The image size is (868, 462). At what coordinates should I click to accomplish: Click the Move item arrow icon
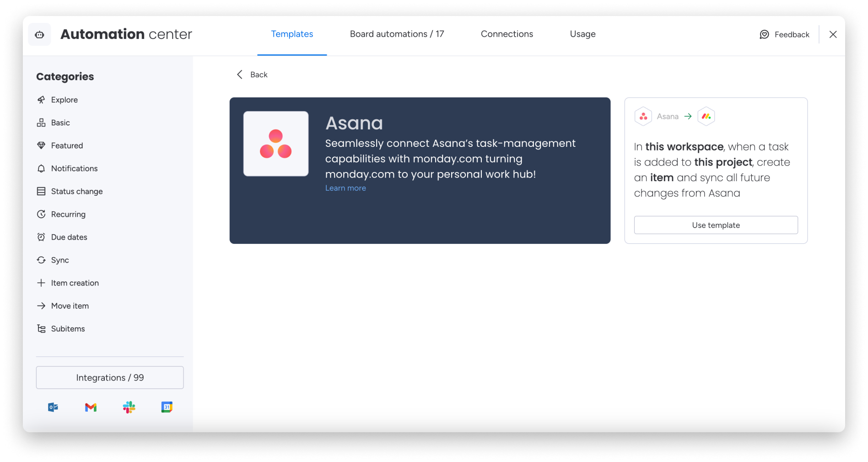pos(41,306)
